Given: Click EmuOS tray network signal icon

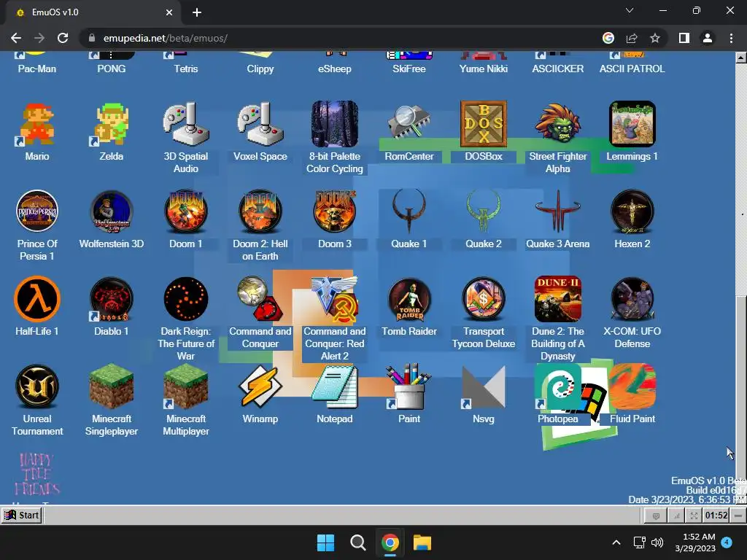Looking at the screenshot, I should tap(676, 516).
